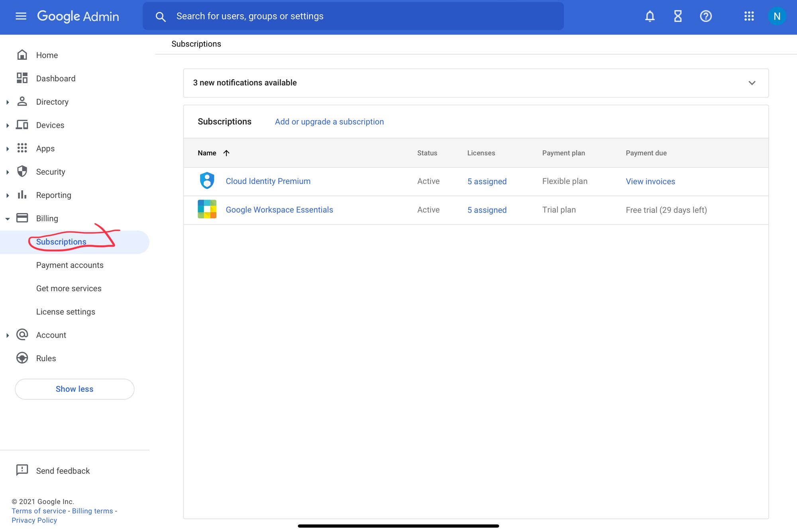The height and width of the screenshot is (532, 797).
Task: Expand the Devices section arrow
Action: pos(8,125)
